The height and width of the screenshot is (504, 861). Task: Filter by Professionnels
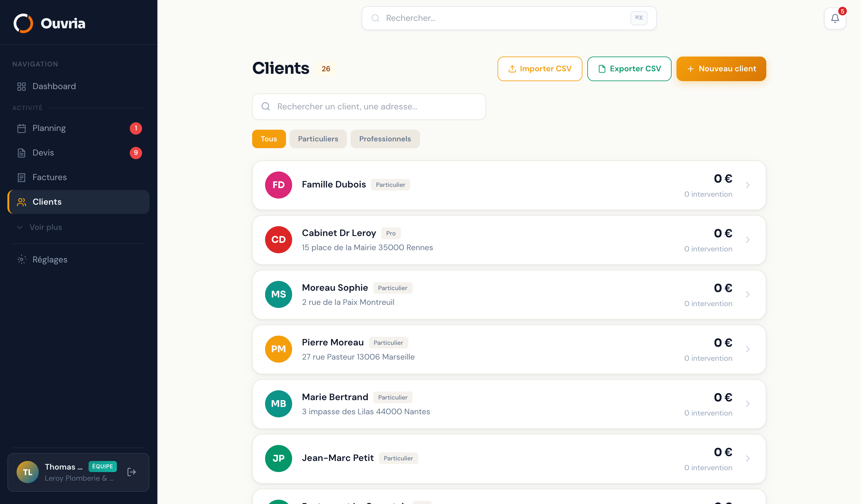click(385, 139)
